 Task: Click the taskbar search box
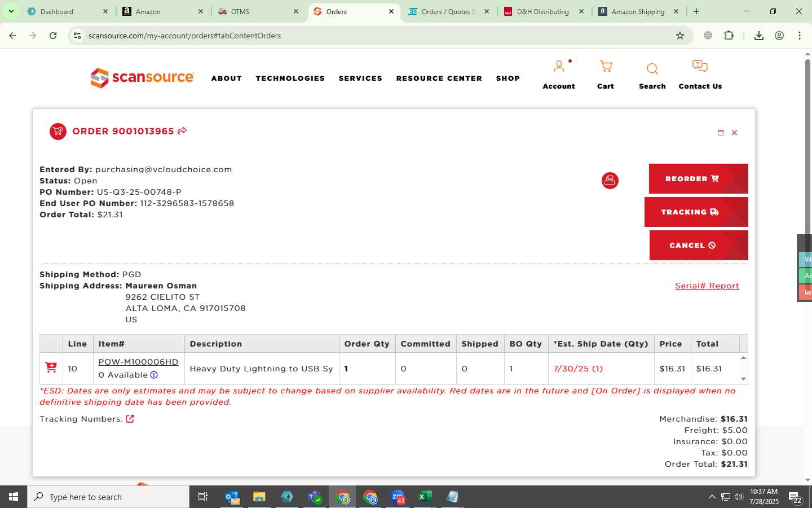(x=108, y=497)
